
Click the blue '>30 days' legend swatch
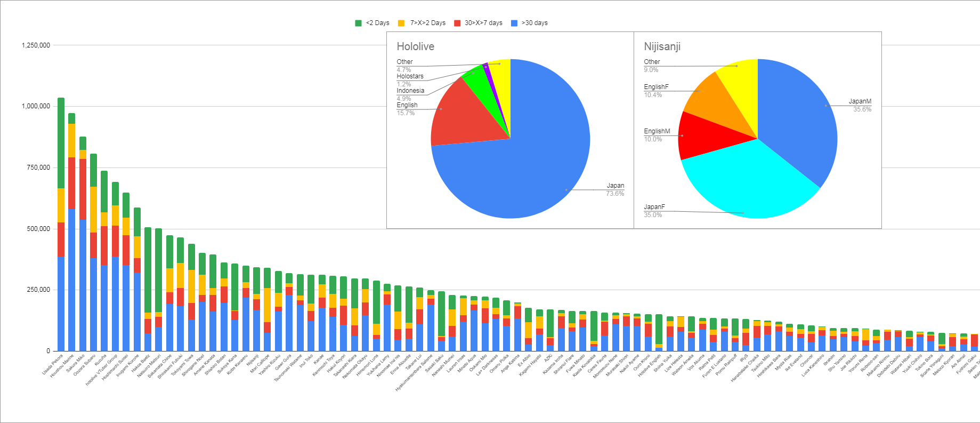click(x=514, y=23)
